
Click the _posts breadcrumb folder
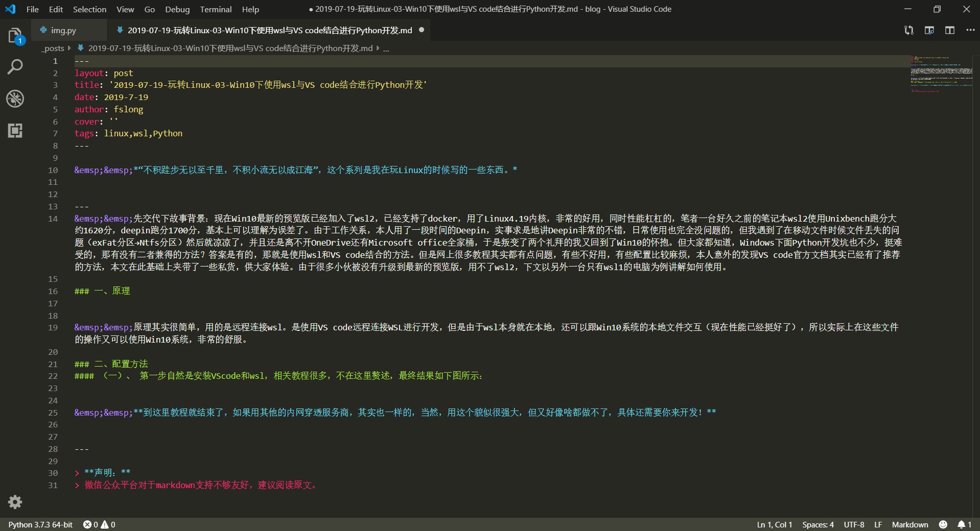click(53, 49)
